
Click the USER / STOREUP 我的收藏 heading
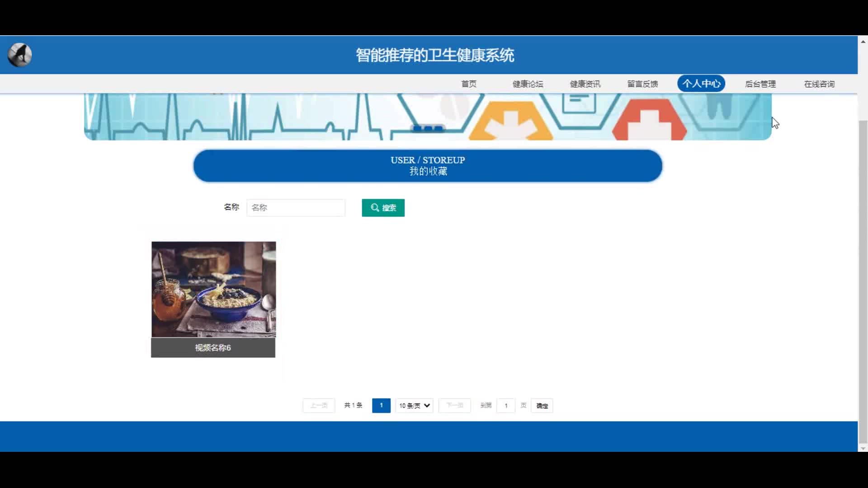click(428, 166)
